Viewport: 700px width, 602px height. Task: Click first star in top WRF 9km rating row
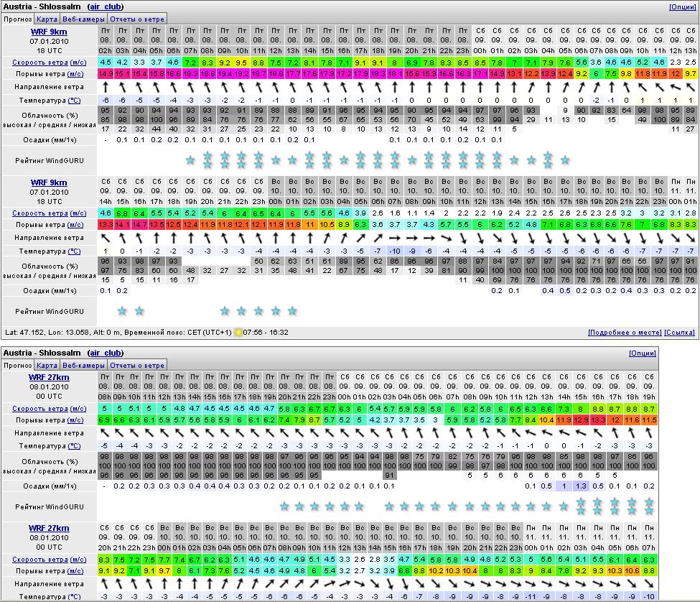pos(190,160)
